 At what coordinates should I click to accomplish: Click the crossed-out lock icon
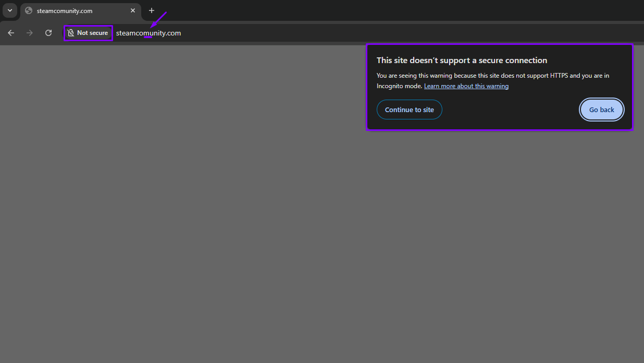[x=71, y=33]
